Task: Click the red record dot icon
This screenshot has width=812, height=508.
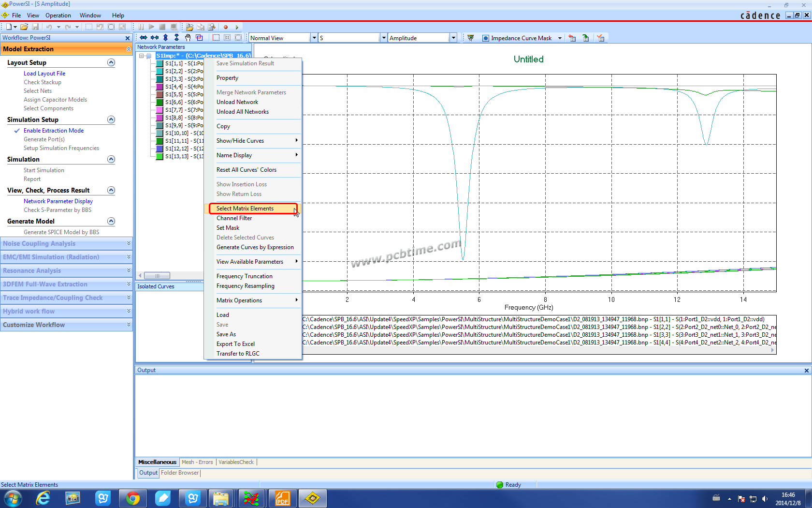Action: (x=225, y=27)
